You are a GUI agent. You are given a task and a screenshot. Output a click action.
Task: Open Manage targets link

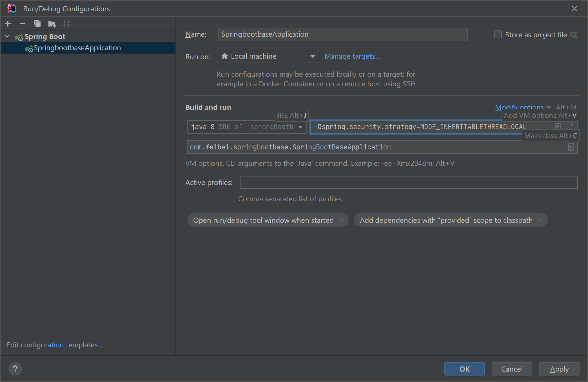[x=352, y=56]
